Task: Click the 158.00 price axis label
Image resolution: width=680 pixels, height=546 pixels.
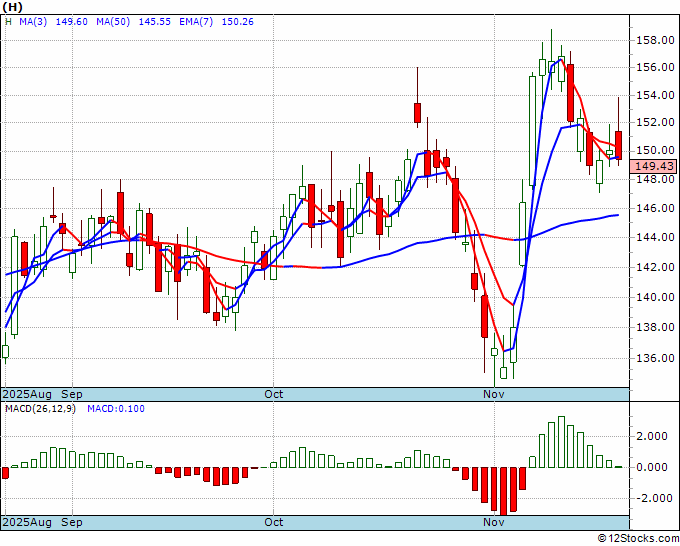Action: pyautogui.click(x=655, y=40)
